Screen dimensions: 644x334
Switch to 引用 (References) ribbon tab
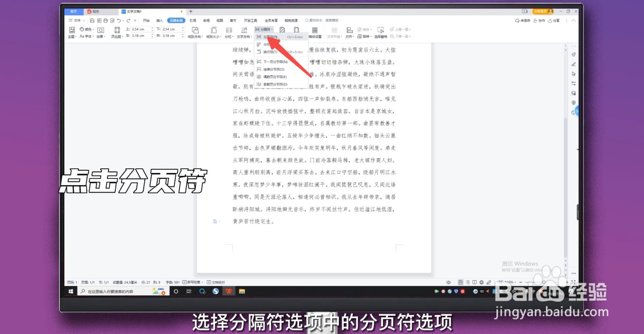(193, 20)
